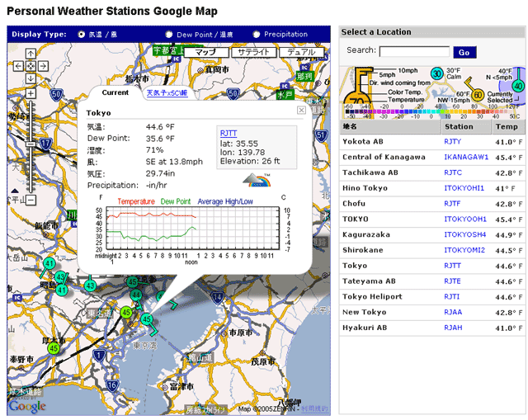Zoom out with minus button
The image size is (528, 420).
point(31,200)
